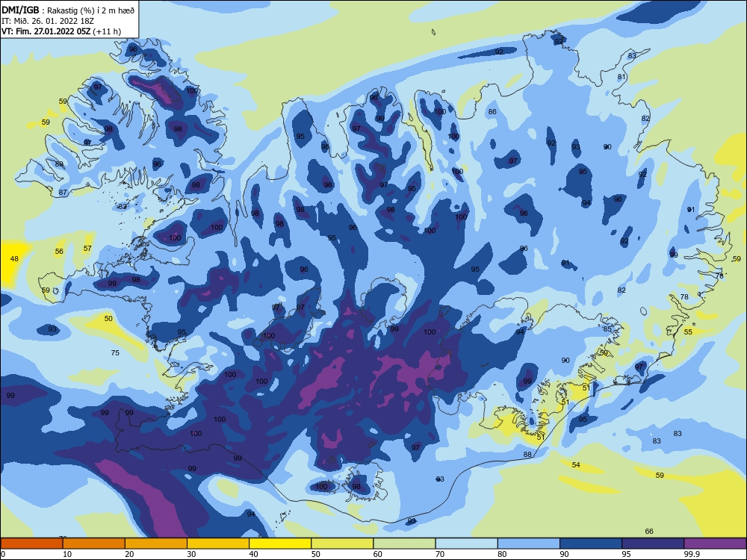This screenshot has width=747, height=560.
Task: Click the '56' humidity value on the map
Action: tap(59, 251)
